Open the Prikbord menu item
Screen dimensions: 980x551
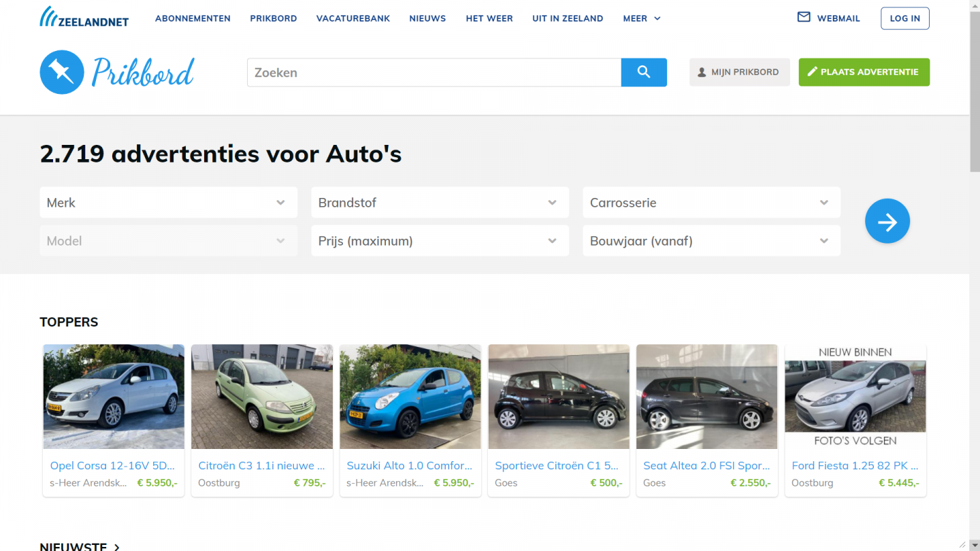pyautogui.click(x=274, y=18)
